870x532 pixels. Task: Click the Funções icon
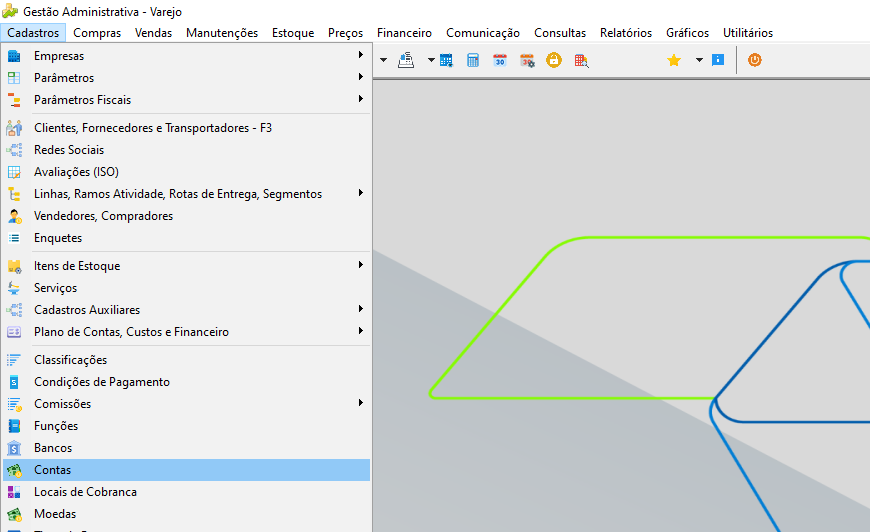click(14, 426)
